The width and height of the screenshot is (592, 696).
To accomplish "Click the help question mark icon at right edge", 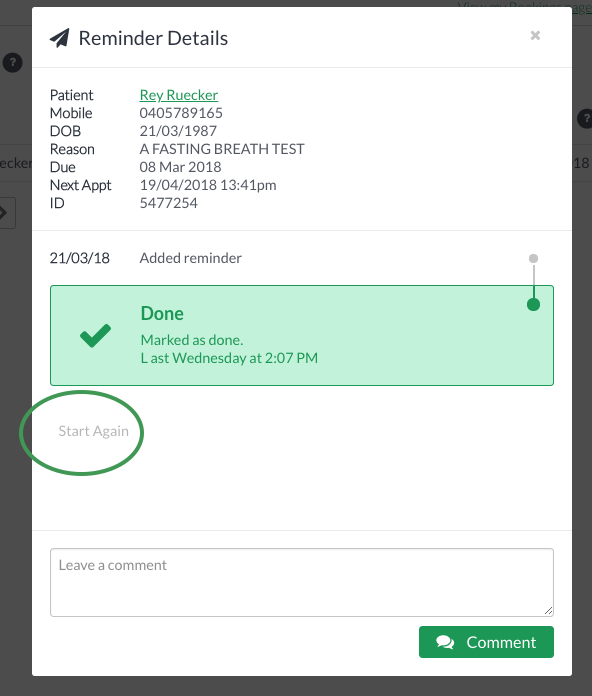I will 585,118.
